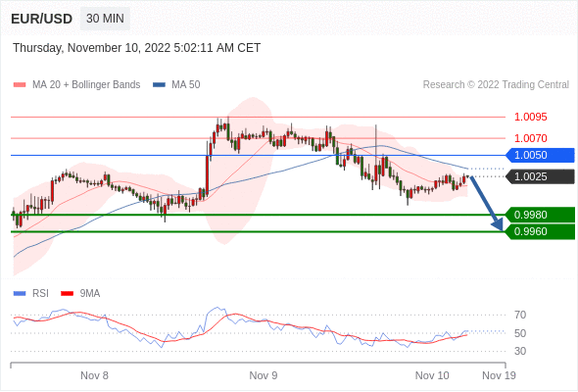This screenshot has width=578, height=392.
Task: Click the MA 50 blue legend swatch
Action: pos(159,85)
